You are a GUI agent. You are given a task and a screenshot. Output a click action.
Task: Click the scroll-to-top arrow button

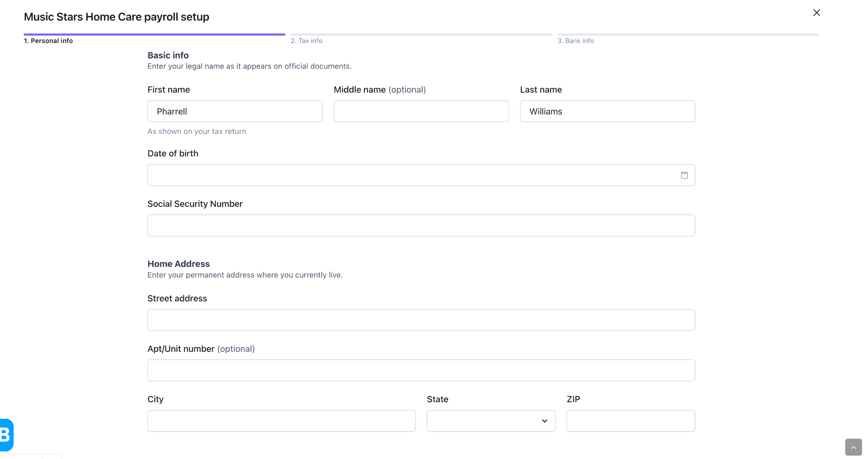pos(853,447)
